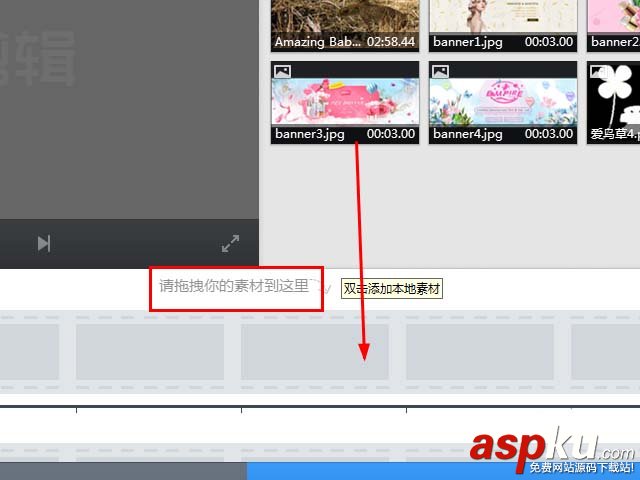Click the banner4.jpg file name label
Image resolution: width=640 pixels, height=480 pixels.
pyautogui.click(x=468, y=134)
